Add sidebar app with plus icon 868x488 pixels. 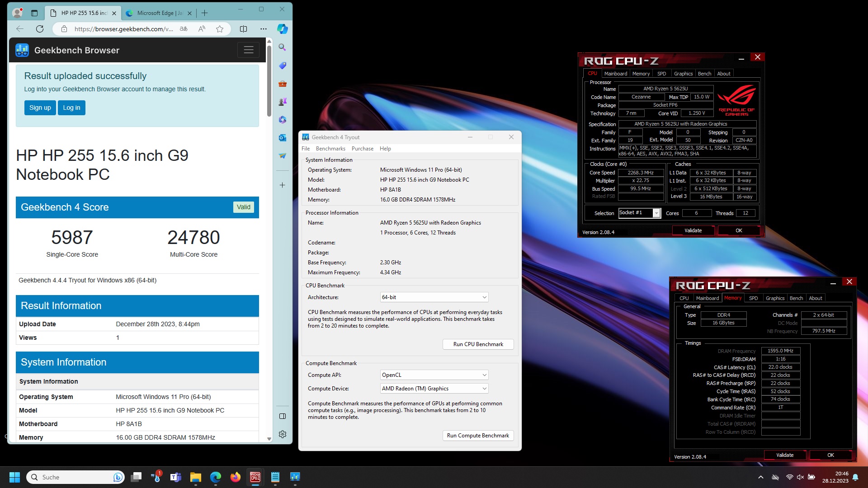click(282, 185)
